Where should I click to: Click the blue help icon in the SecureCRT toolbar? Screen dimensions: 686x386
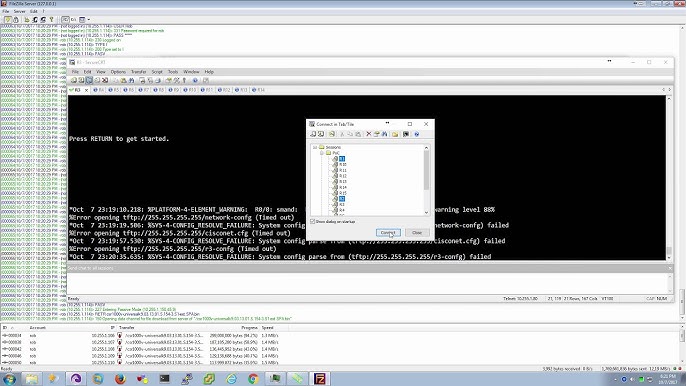point(195,81)
